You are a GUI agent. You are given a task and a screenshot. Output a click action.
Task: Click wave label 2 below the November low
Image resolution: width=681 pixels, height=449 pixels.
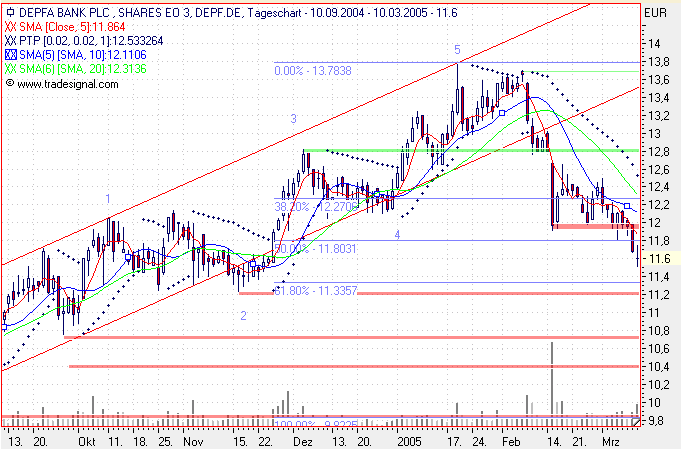pos(243,315)
